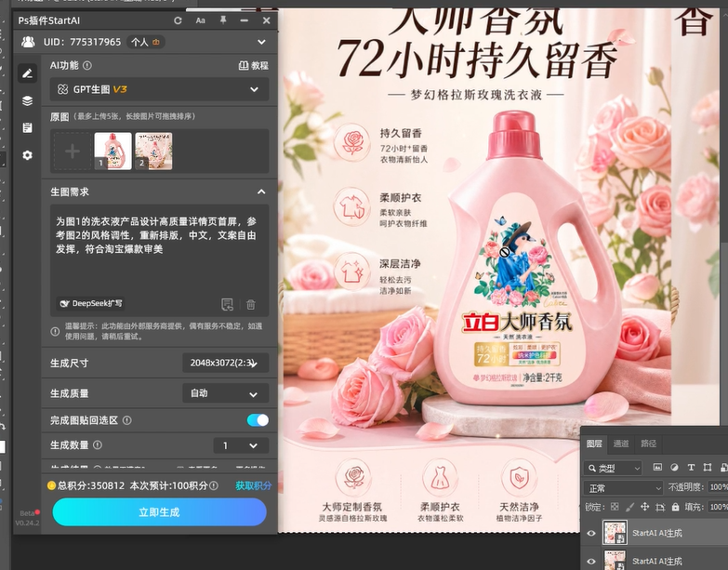
Task: Filter layers by type (T) icon
Action: coord(691,468)
